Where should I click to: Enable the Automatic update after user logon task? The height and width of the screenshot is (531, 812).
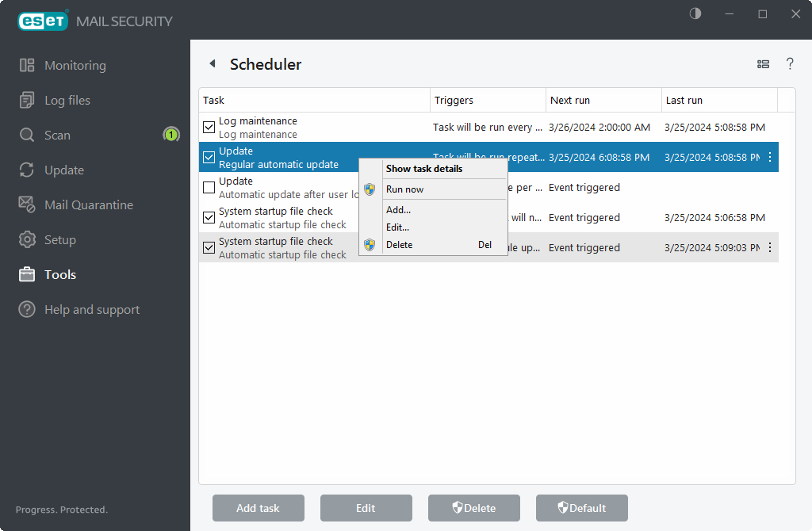[x=209, y=187]
